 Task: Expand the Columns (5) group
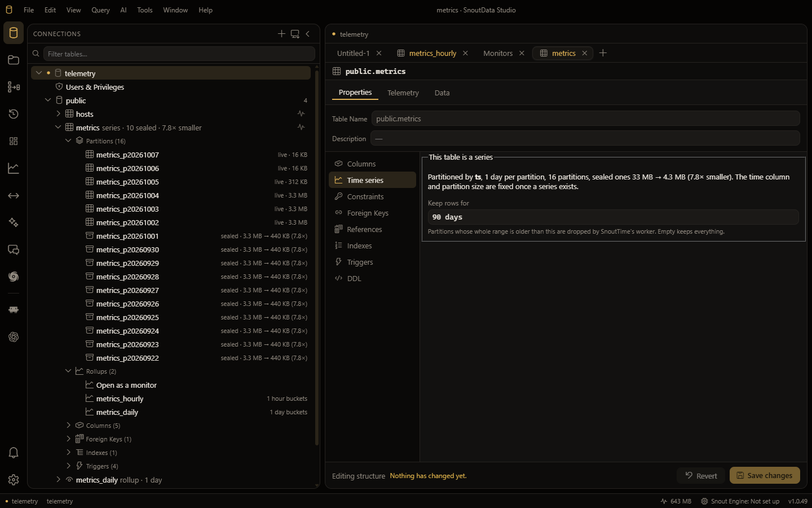pos(68,425)
